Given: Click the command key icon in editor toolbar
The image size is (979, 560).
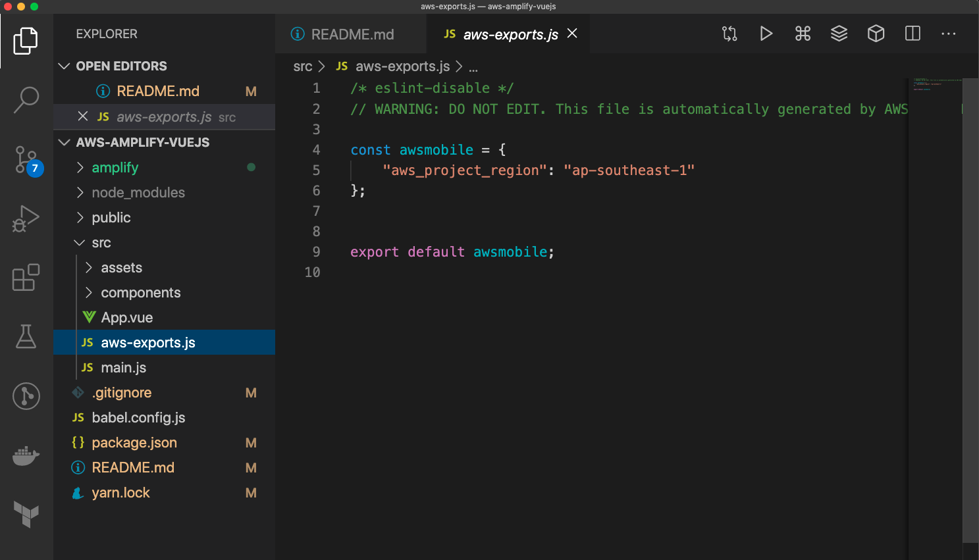Looking at the screenshot, I should click(803, 34).
